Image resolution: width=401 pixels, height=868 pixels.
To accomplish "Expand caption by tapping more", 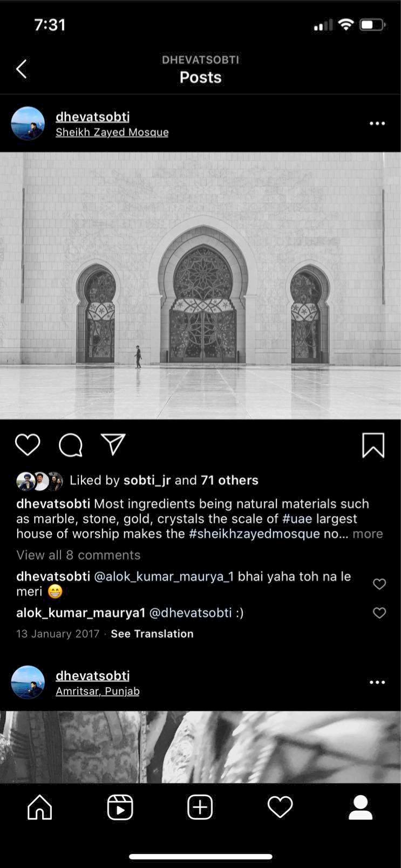I will (368, 534).
